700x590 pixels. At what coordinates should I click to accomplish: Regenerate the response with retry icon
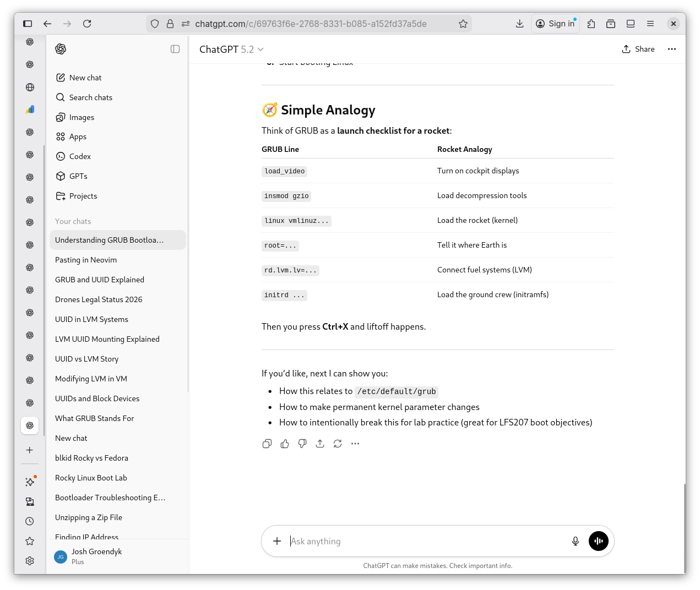pyautogui.click(x=338, y=444)
